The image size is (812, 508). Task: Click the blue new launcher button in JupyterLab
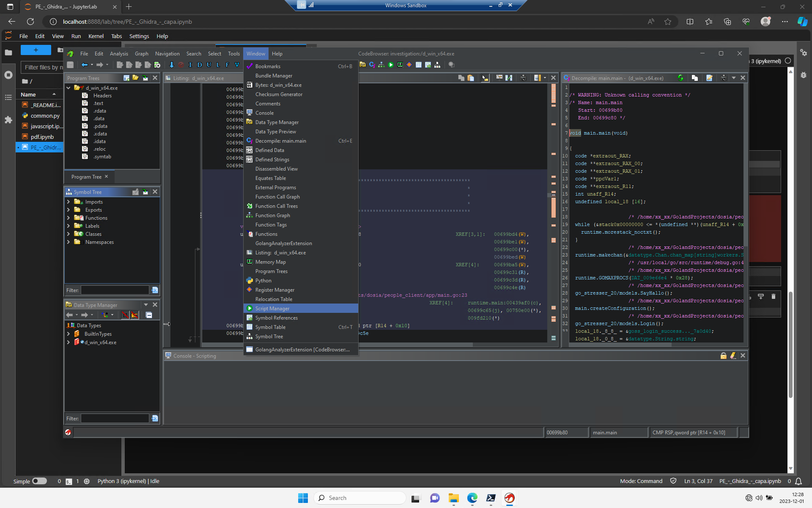click(x=36, y=50)
